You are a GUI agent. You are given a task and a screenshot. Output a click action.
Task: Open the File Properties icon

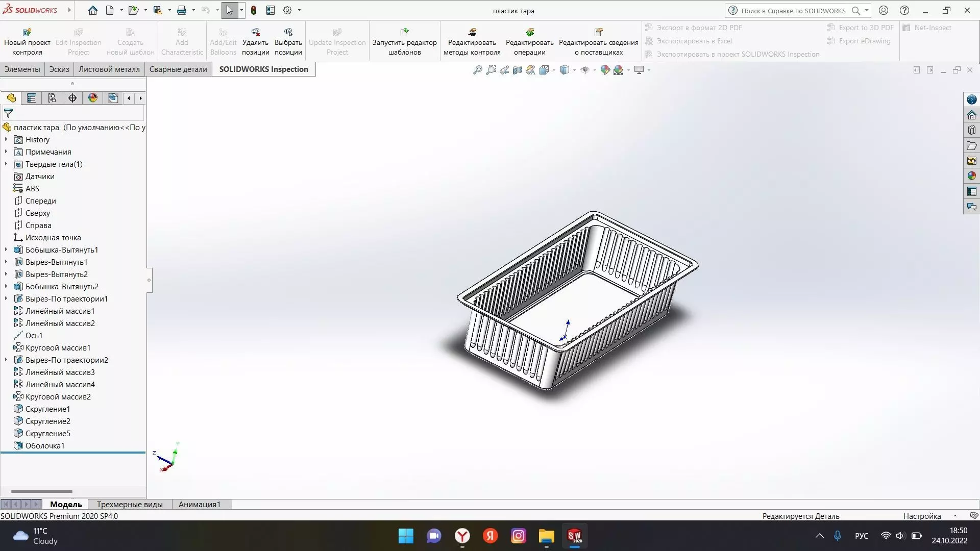pyautogui.click(x=271, y=10)
